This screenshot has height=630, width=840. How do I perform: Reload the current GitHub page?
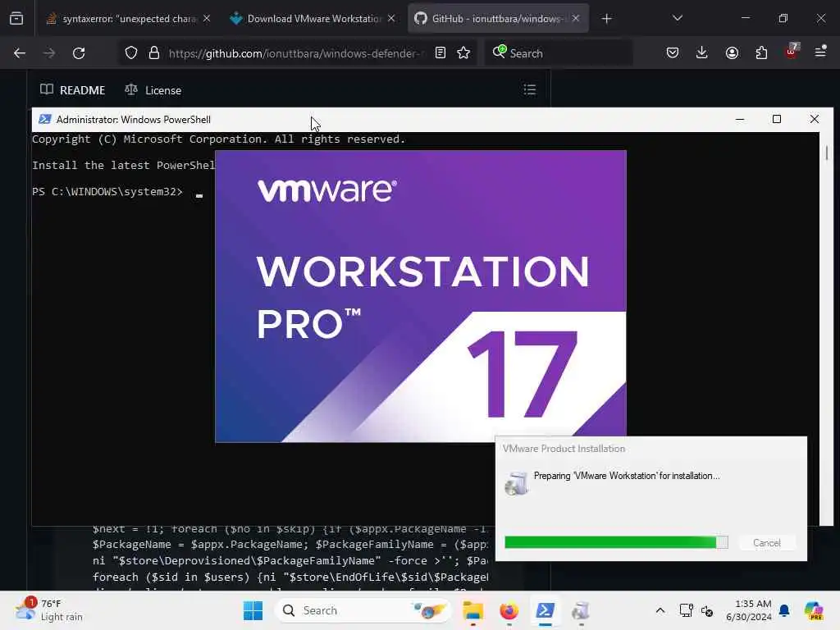pos(79,53)
